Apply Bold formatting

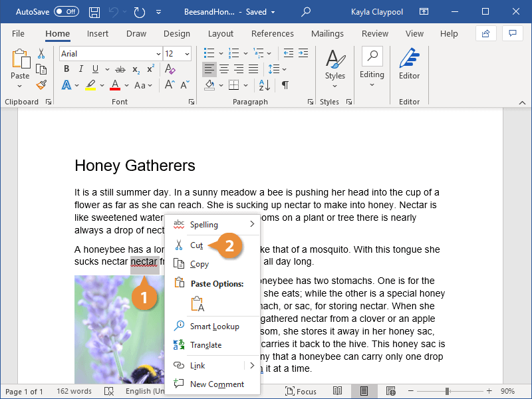[x=66, y=69]
